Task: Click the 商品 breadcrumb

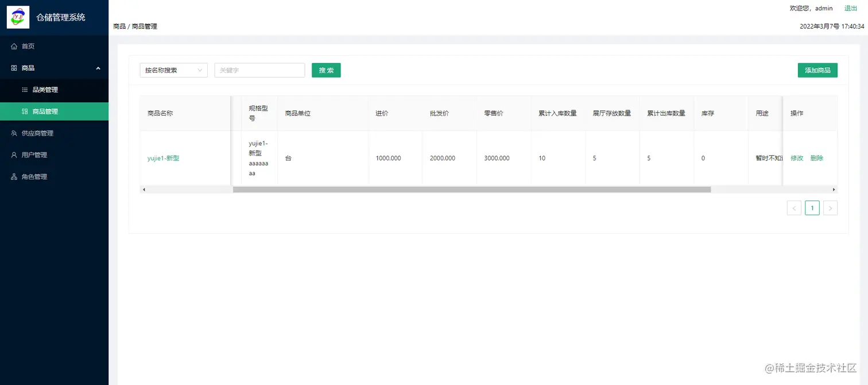Action: pyautogui.click(x=119, y=26)
